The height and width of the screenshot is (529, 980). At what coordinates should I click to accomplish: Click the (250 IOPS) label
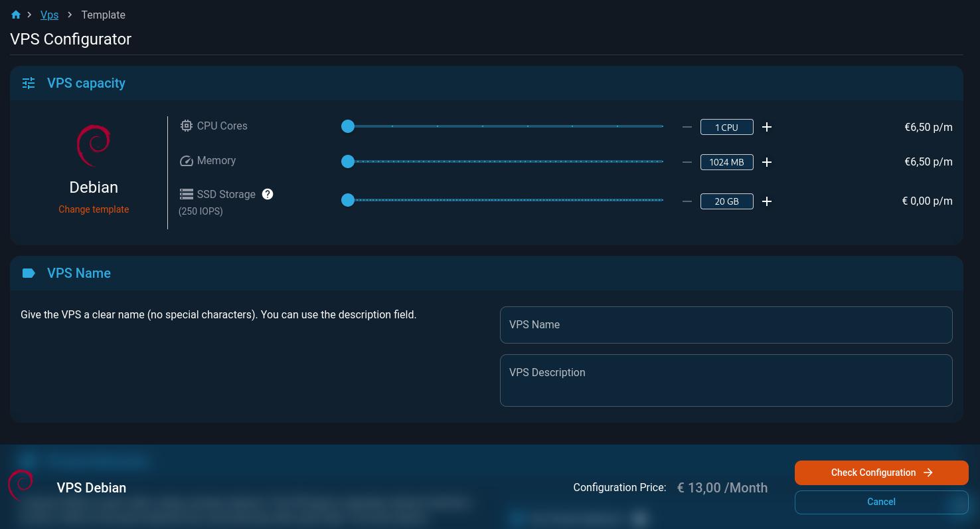201,211
